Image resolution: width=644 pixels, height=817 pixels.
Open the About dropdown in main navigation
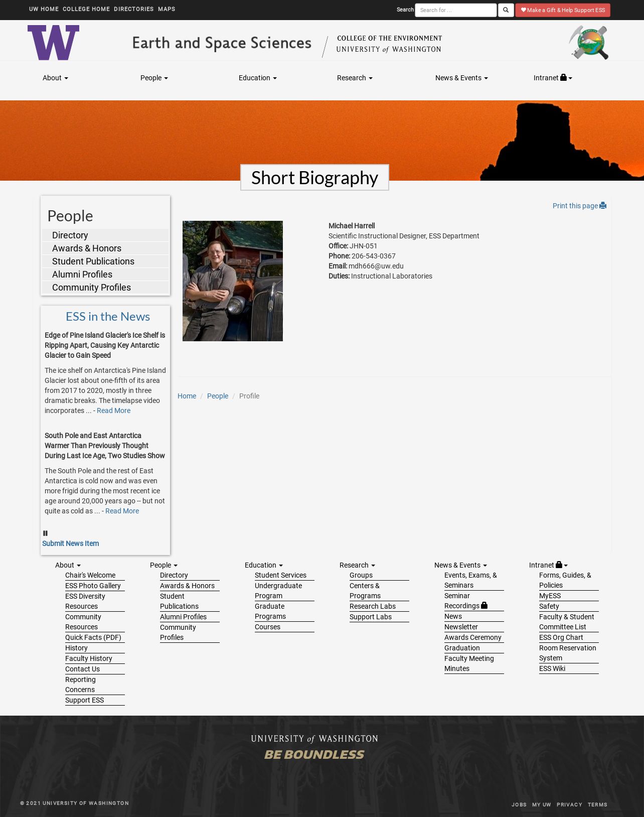[x=55, y=78]
